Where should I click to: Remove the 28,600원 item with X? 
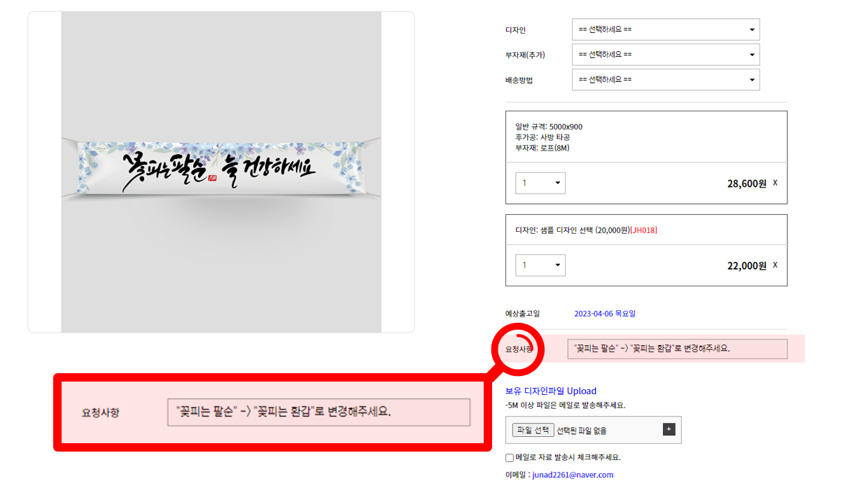[775, 183]
